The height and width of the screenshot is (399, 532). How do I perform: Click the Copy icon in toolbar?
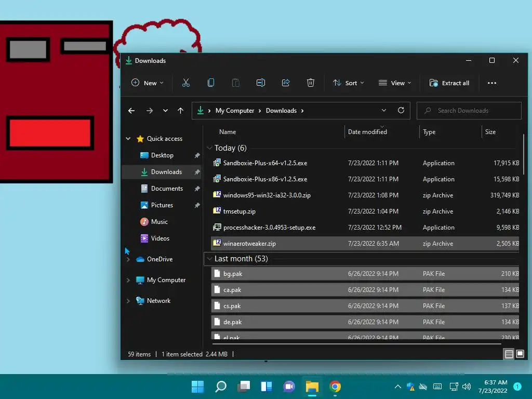211,83
